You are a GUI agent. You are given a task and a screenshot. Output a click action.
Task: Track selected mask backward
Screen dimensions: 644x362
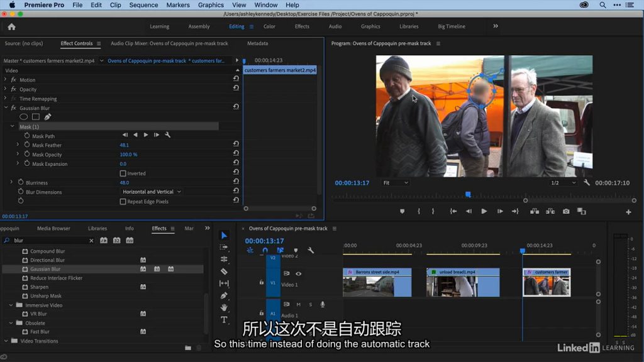click(x=135, y=134)
